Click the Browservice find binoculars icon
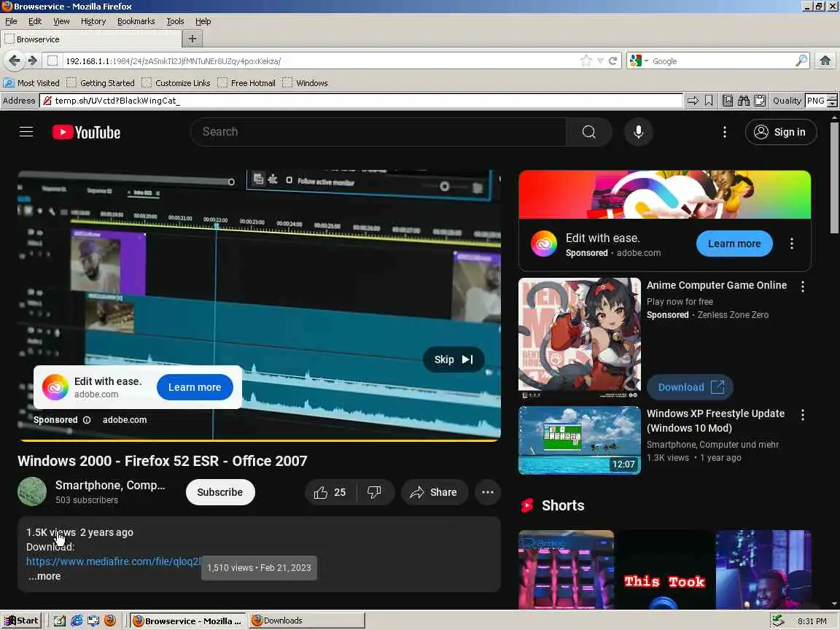The width and height of the screenshot is (840, 630). point(744,101)
